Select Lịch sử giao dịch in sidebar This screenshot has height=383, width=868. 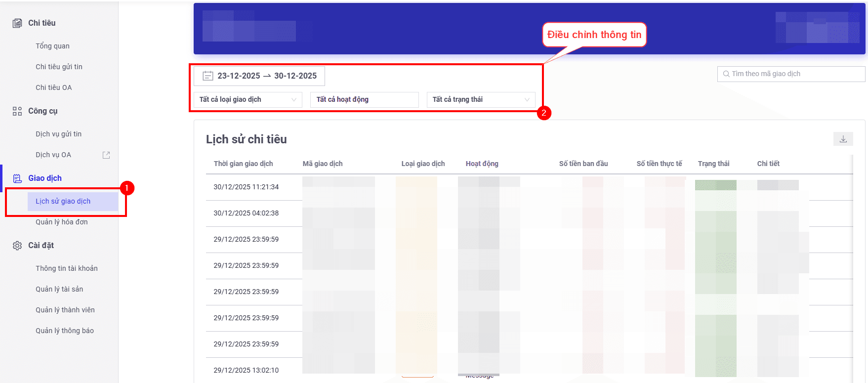click(63, 202)
